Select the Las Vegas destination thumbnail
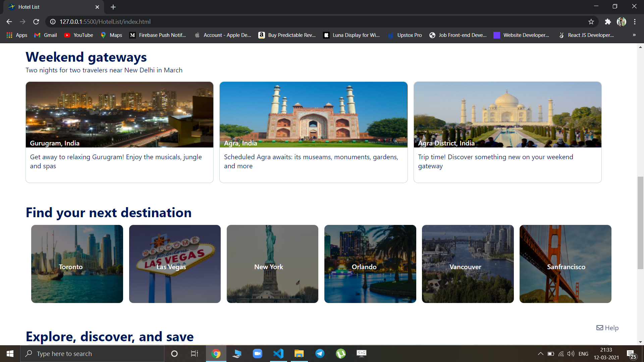This screenshot has width=644, height=362. point(175,264)
